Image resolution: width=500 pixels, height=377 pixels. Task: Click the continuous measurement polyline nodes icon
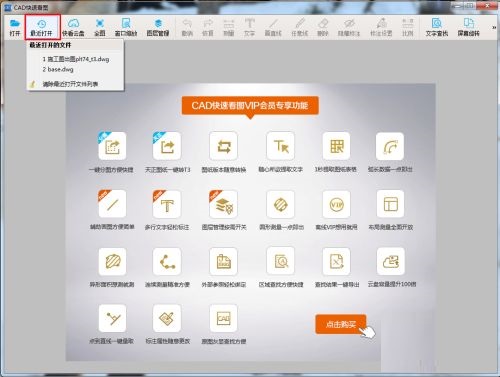point(167,261)
